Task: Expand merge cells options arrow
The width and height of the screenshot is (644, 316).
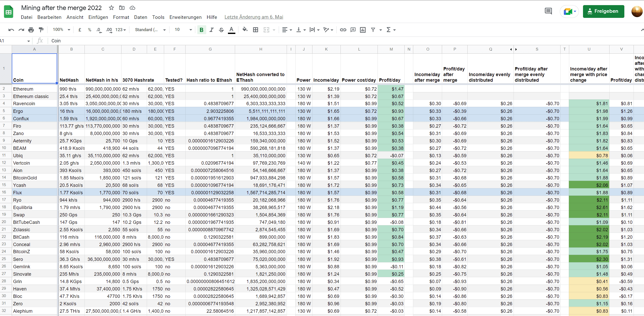Action: (x=274, y=30)
